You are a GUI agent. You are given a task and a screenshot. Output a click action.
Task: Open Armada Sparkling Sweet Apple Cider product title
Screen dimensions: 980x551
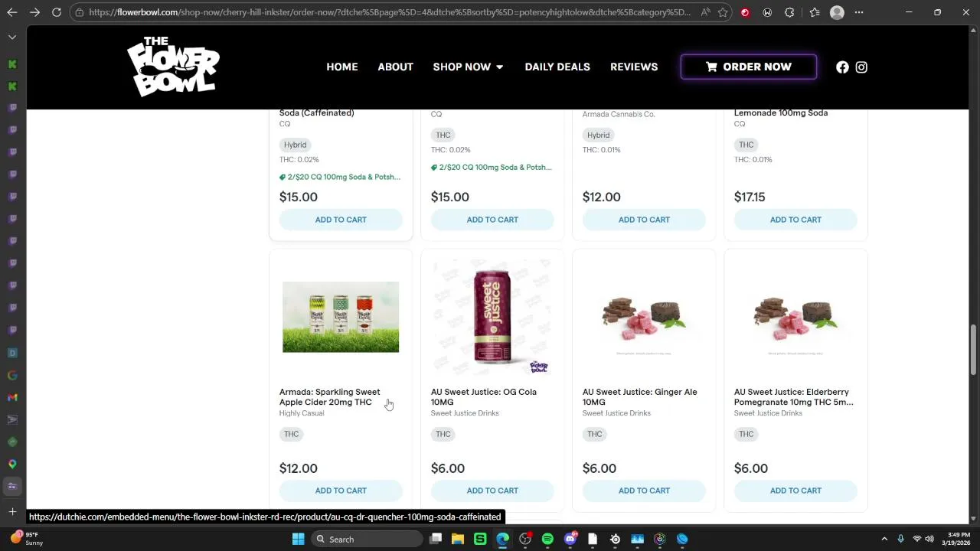pyautogui.click(x=330, y=396)
